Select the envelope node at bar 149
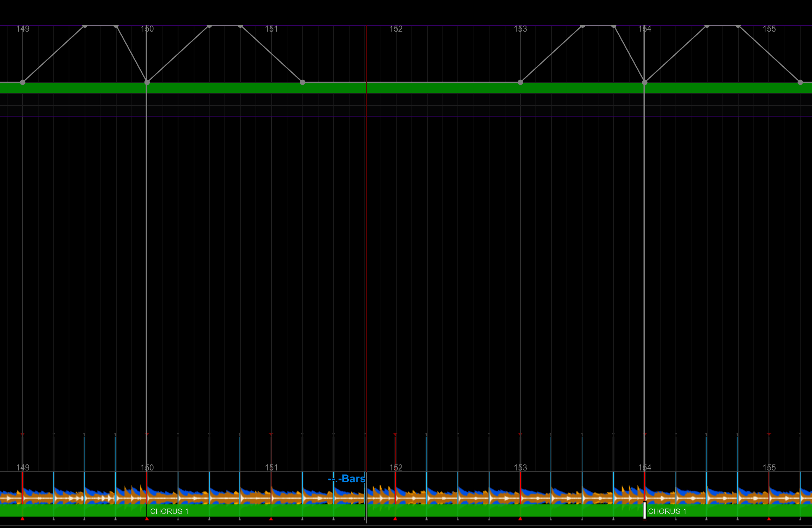This screenshot has width=812, height=528. 22,82
